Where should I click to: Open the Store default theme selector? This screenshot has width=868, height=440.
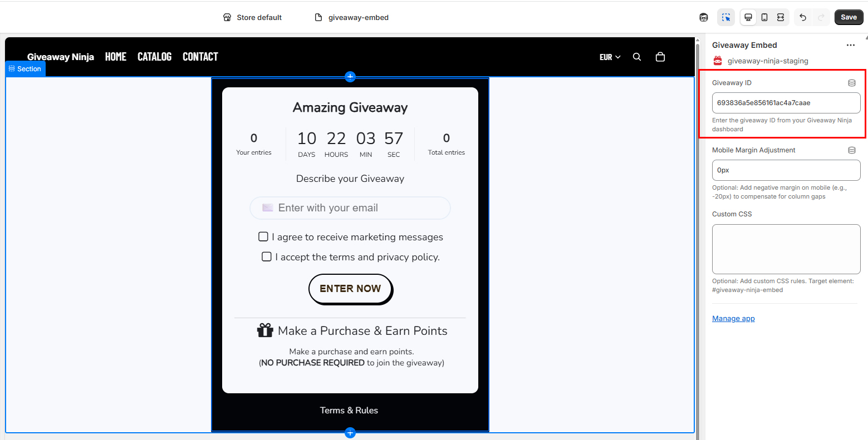point(252,17)
